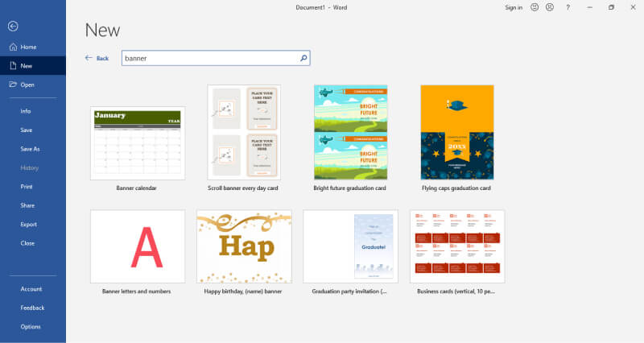Click 'Happy birthday, (name) banner' caption

(243, 291)
